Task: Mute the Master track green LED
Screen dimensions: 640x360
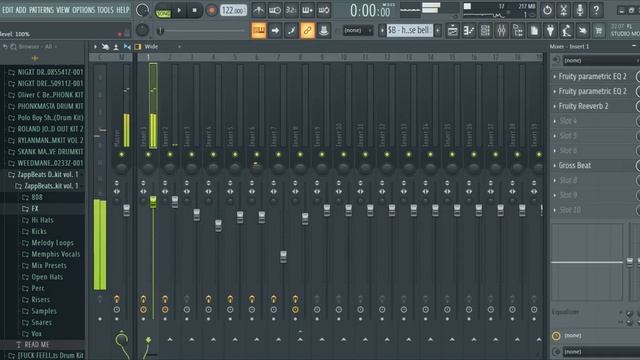Action: [121, 155]
